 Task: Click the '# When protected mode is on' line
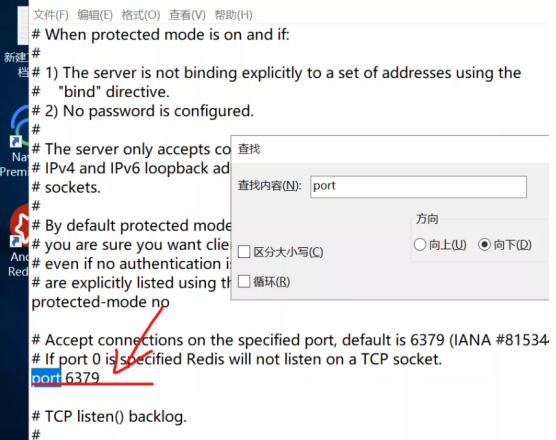click(x=161, y=35)
